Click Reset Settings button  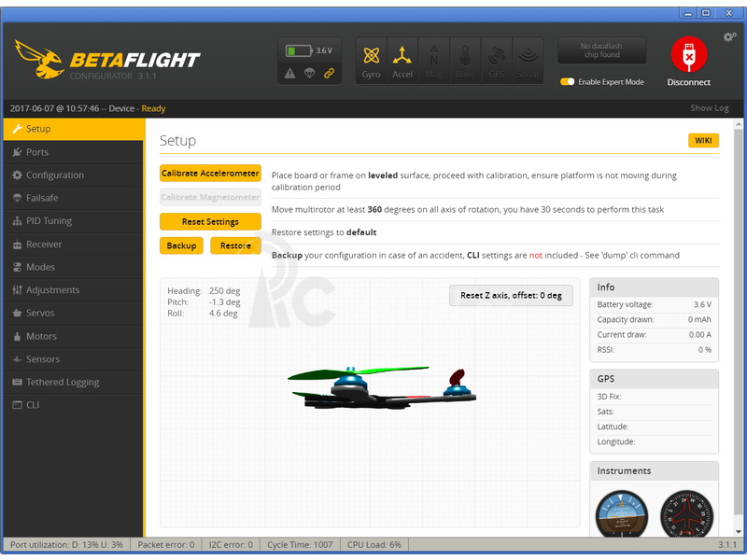[x=210, y=221]
